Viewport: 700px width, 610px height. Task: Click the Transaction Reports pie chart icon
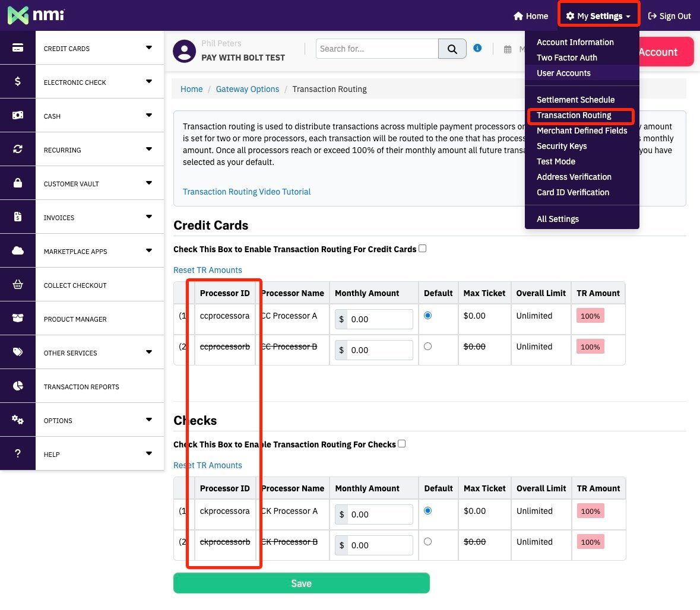coord(17,386)
